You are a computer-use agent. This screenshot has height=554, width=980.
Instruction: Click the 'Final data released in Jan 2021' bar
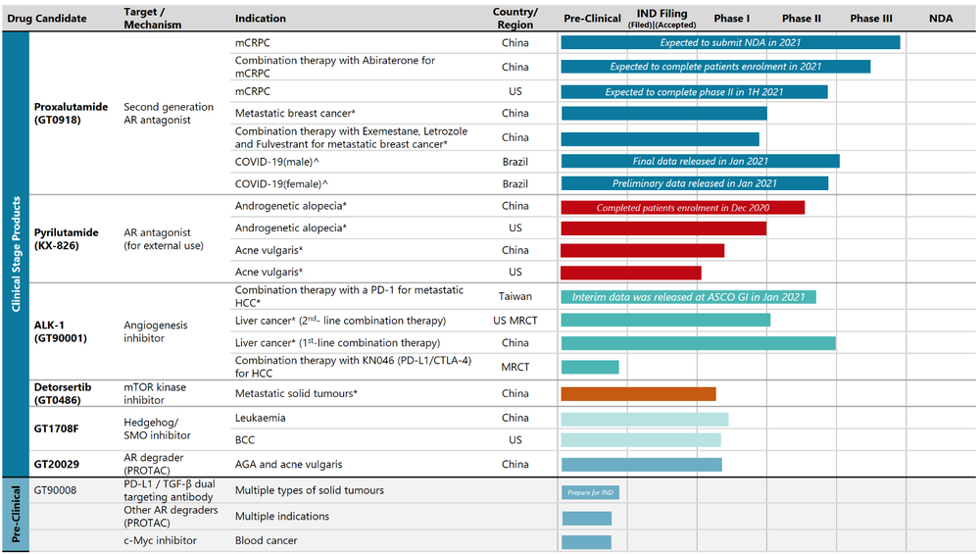pos(700,161)
